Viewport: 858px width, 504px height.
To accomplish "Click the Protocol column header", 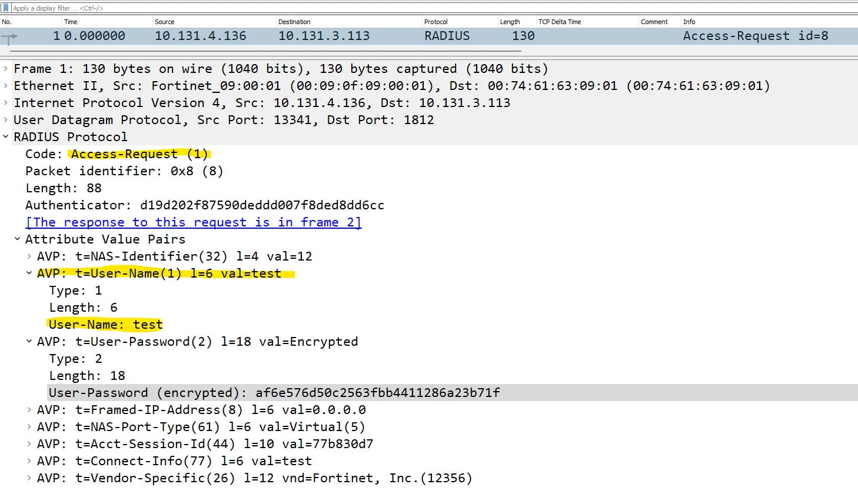I will [x=460, y=22].
